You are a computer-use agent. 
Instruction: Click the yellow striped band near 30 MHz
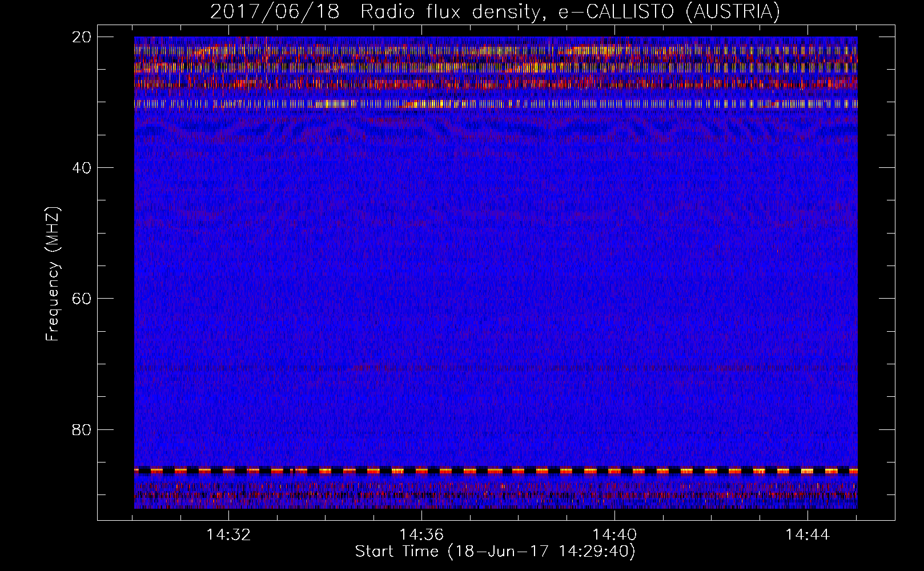click(496, 104)
